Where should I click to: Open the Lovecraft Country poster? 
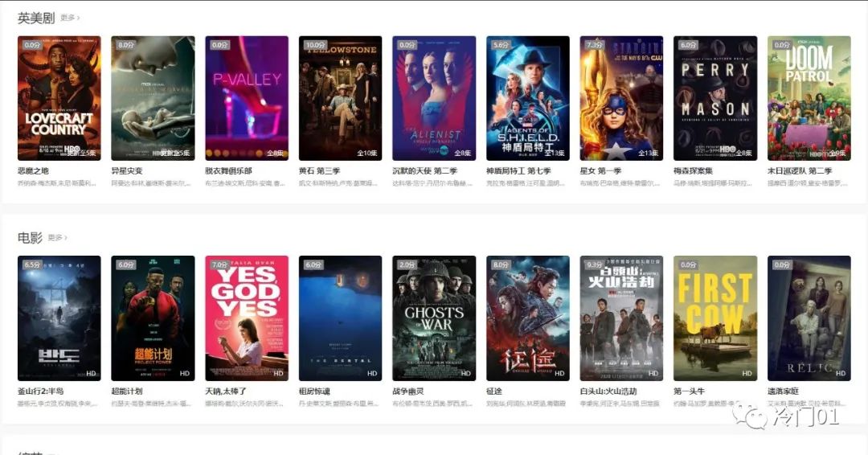coord(59,99)
